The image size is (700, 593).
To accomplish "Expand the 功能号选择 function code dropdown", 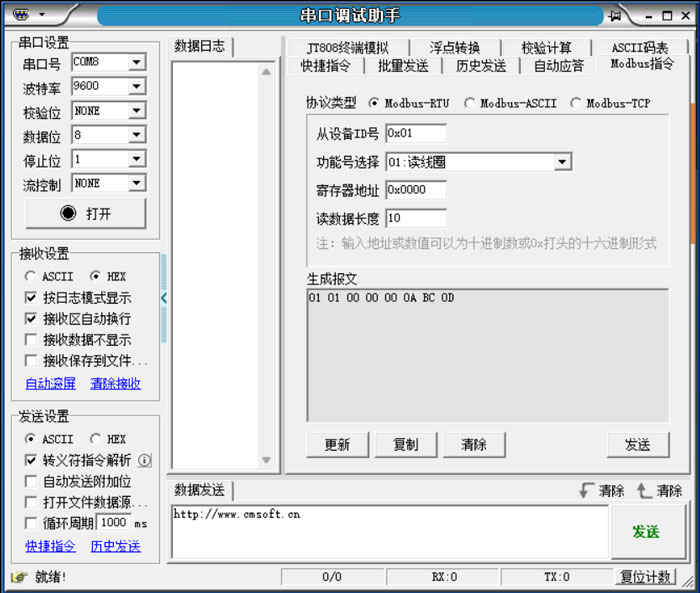I will (x=562, y=162).
